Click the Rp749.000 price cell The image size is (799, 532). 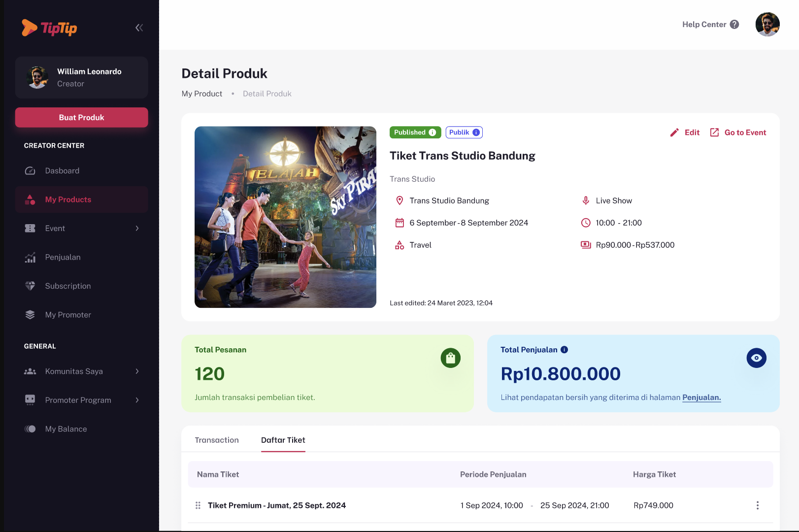(x=653, y=505)
